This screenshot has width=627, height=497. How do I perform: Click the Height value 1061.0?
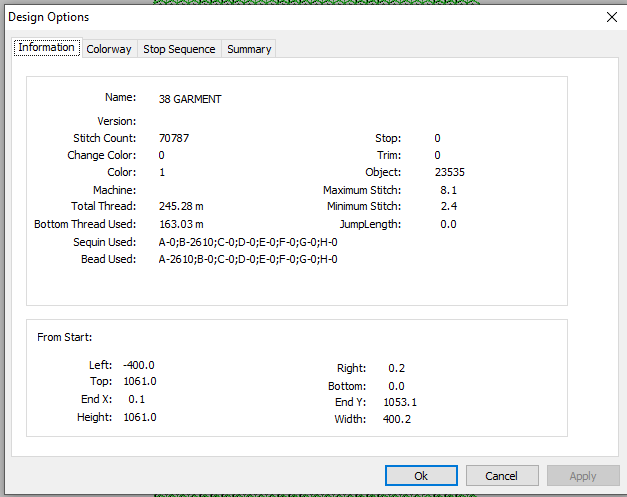(140, 417)
